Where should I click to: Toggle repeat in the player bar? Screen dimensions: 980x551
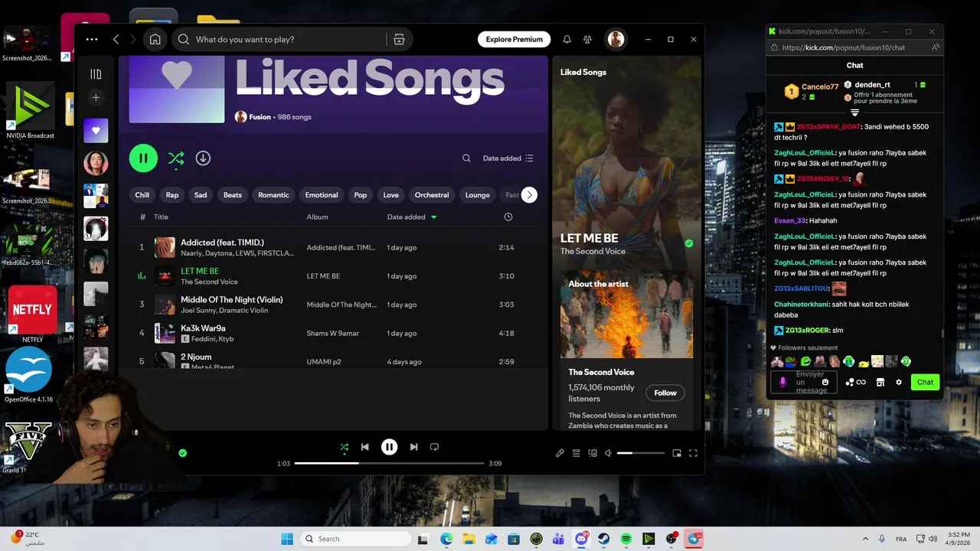pos(434,447)
